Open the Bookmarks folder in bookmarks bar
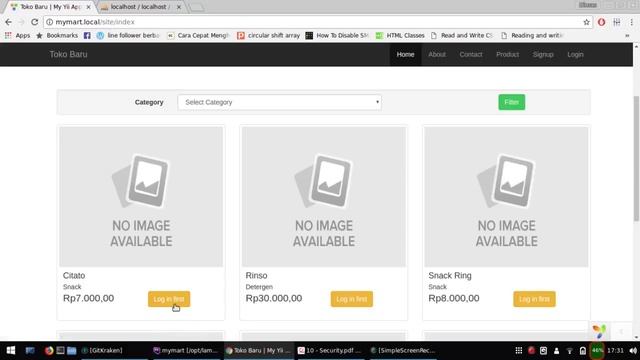Screen dimensions: 640x360 point(57,36)
